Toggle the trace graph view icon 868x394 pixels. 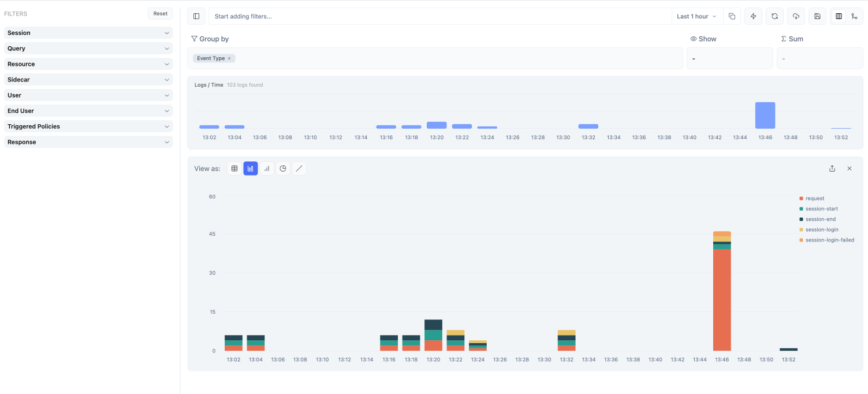coord(855,16)
